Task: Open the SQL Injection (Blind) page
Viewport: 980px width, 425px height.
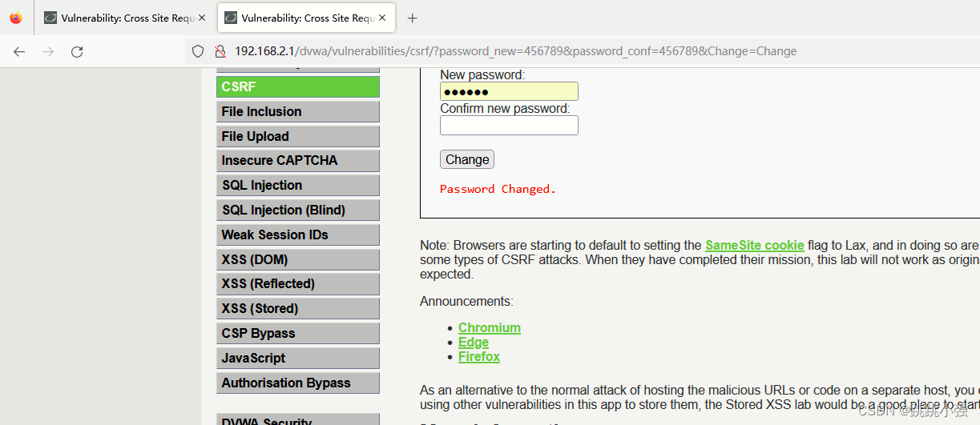Action: (x=298, y=210)
